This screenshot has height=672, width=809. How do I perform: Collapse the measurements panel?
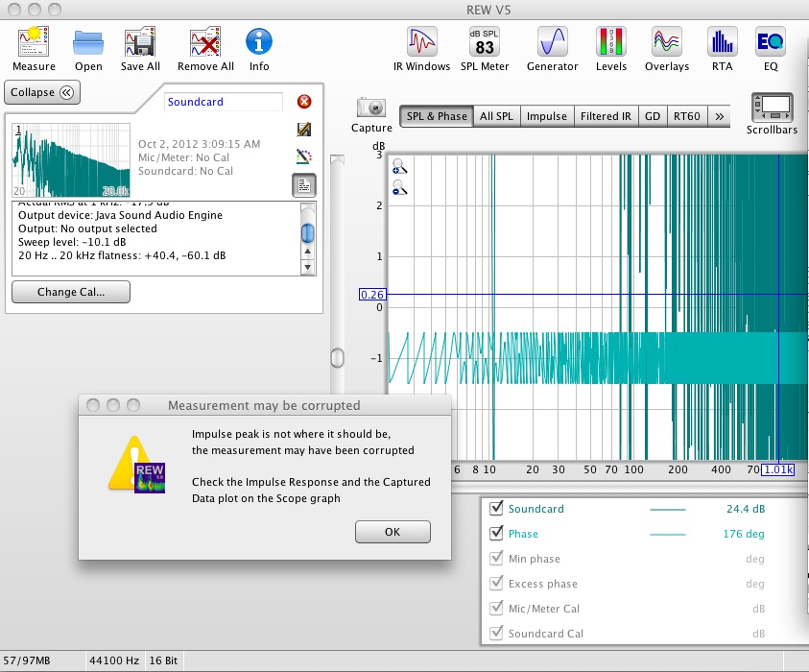(x=42, y=92)
